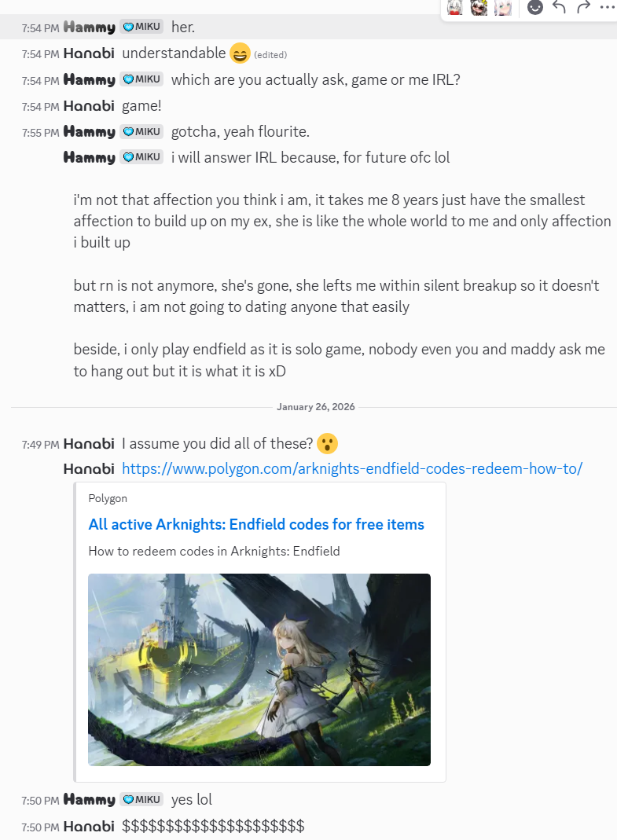Click the MIKU tag beside 'gotcha, yeah flourite'
The image size is (617, 840).
click(141, 132)
